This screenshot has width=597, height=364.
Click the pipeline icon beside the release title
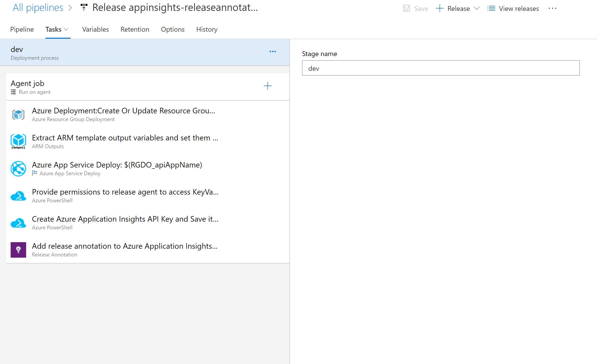tap(83, 7)
